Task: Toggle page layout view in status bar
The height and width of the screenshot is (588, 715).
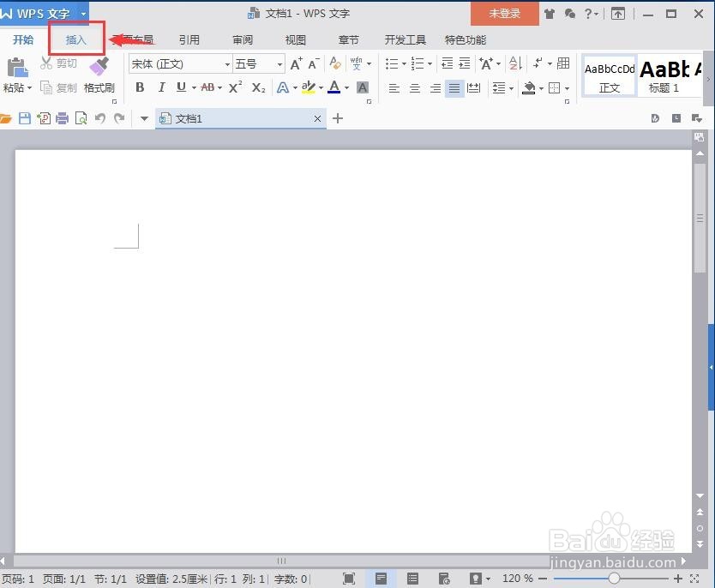Action: pos(381,579)
